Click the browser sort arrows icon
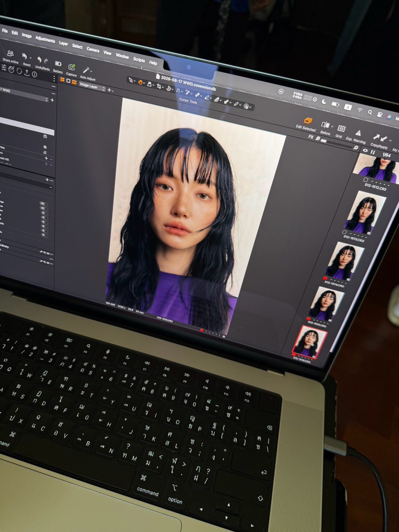Viewport: 399px width, 532px height. [373, 152]
